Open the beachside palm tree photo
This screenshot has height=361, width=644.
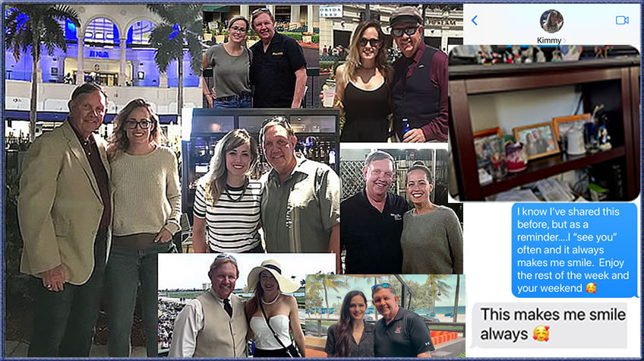tap(385, 315)
